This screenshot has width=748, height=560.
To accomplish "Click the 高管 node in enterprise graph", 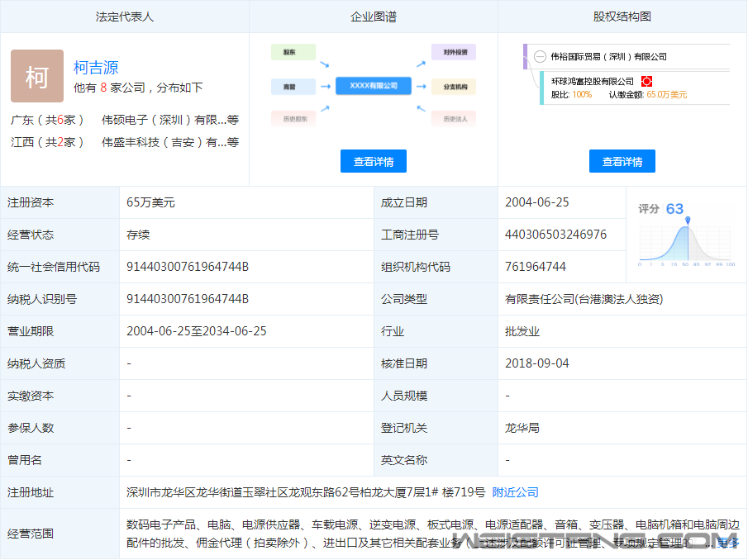I will coord(293,86).
